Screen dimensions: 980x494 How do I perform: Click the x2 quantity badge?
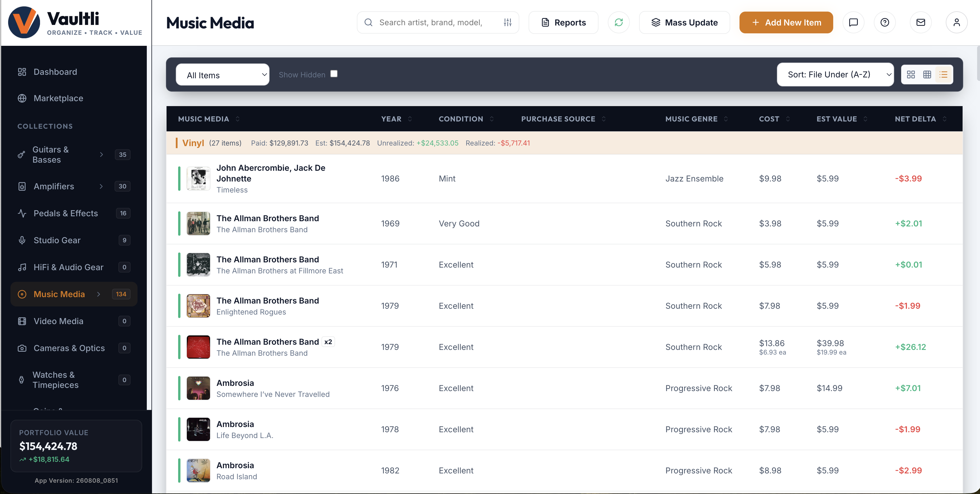click(x=328, y=342)
